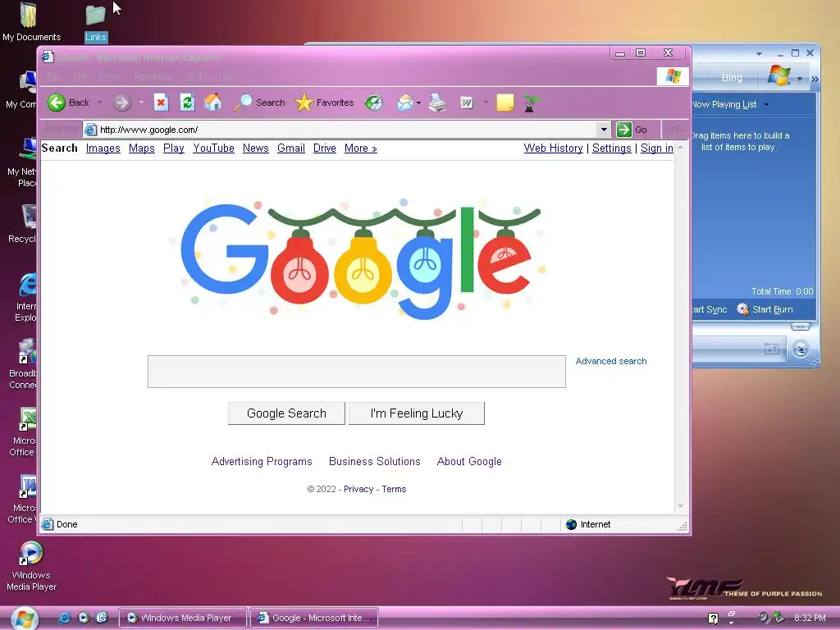
Task: Click the About Google link
Action: pos(469,461)
